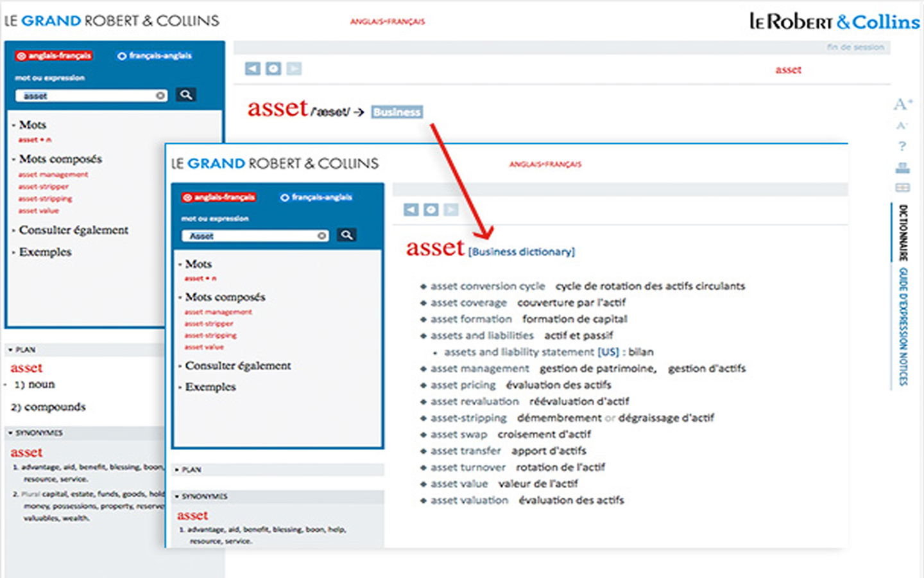The image size is (924, 578).
Task: Click the forward arrow icon in the rear window
Action: click(x=294, y=69)
